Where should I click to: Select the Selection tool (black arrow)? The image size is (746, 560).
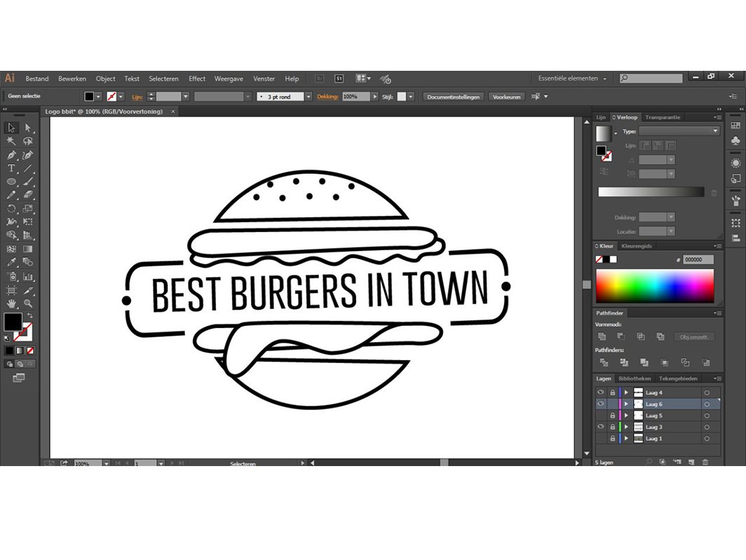[x=11, y=128]
